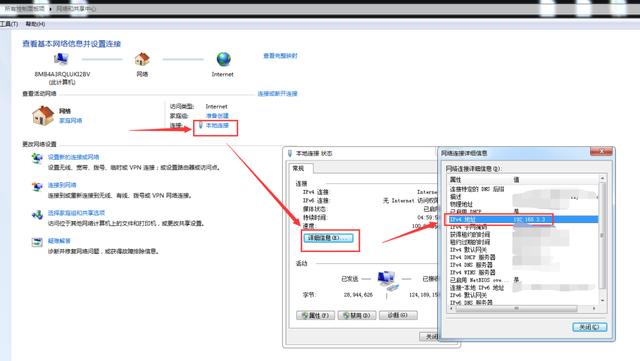Screen dimensions: 640x361
Task: Click the 关闭 button of the status dialog
Action: tap(429, 336)
